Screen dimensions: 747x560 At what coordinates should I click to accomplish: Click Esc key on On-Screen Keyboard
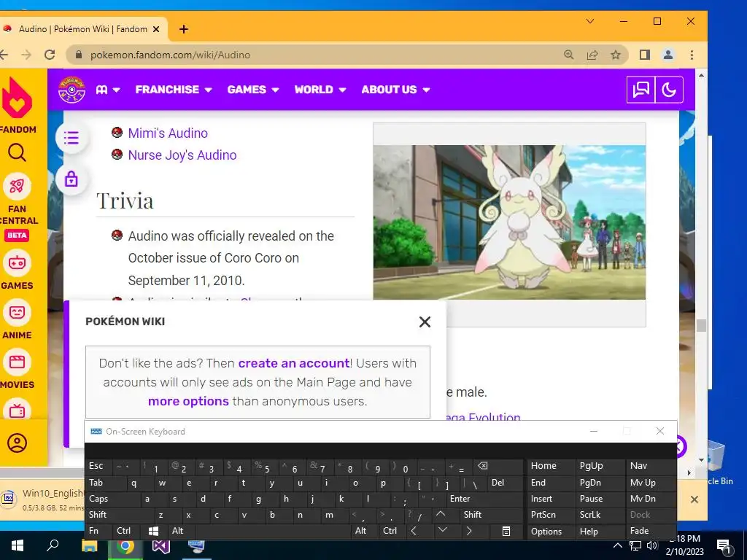[x=98, y=466]
